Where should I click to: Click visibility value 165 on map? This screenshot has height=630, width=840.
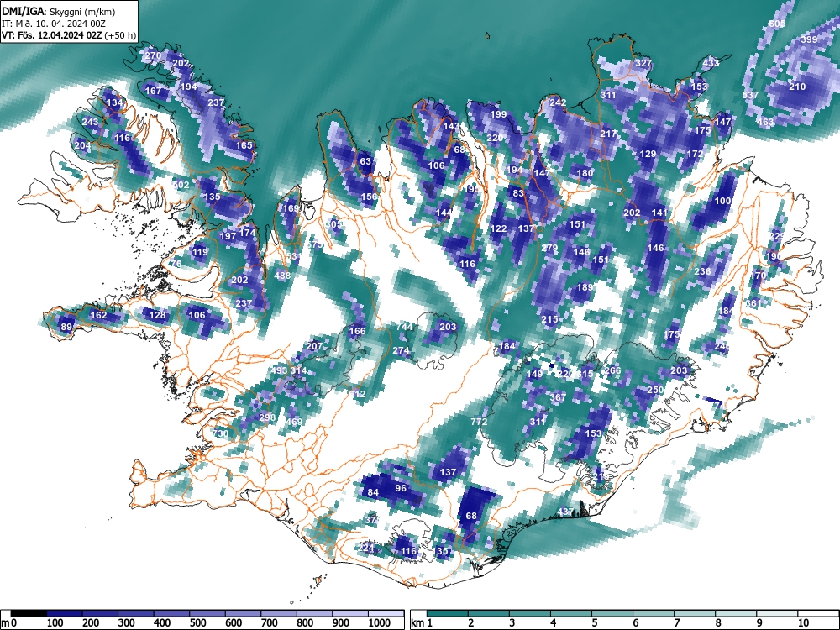coord(244,145)
